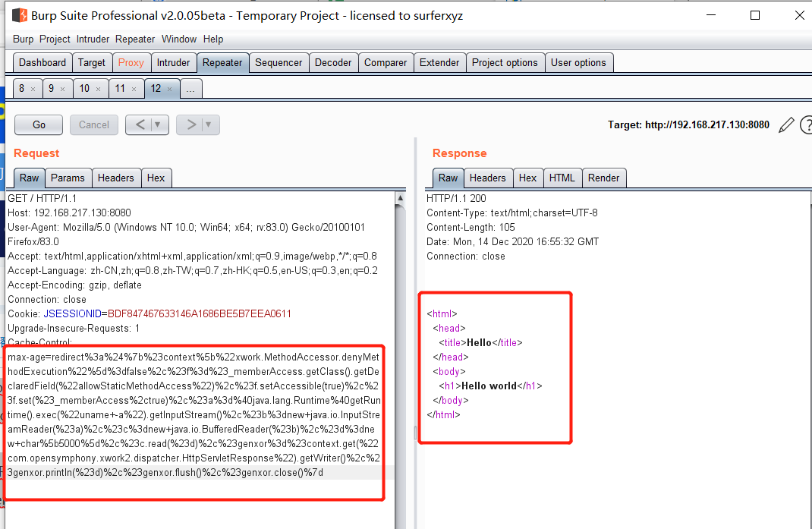Close repeater tab 12
Screen dimensions: 812x529
[169, 89]
